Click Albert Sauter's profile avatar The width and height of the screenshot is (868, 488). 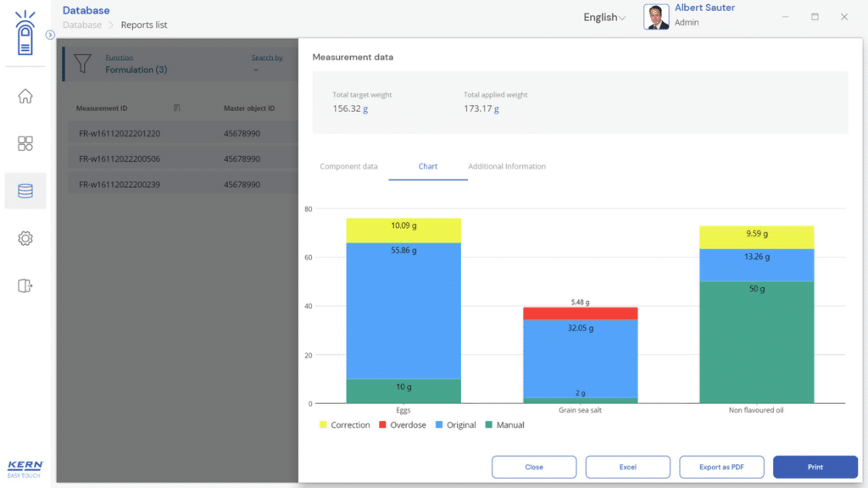click(656, 17)
